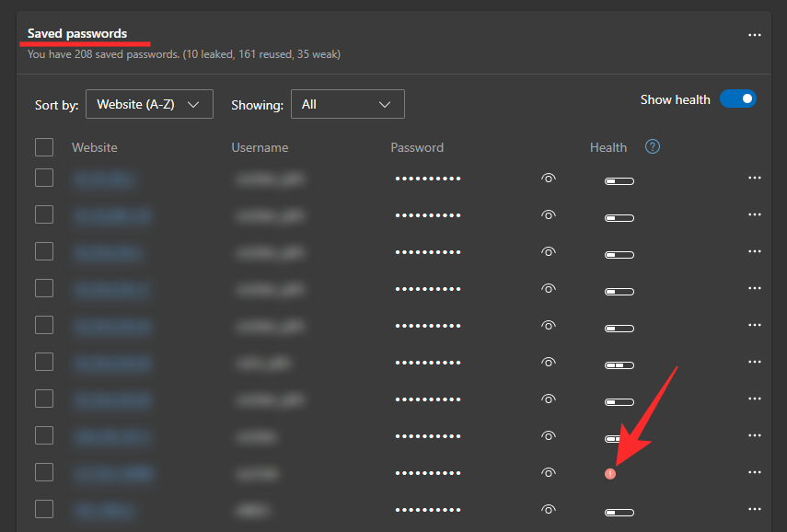Viewport: 787px width, 532px height.
Task: Turn off the Show health toggle
Action: [x=737, y=99]
